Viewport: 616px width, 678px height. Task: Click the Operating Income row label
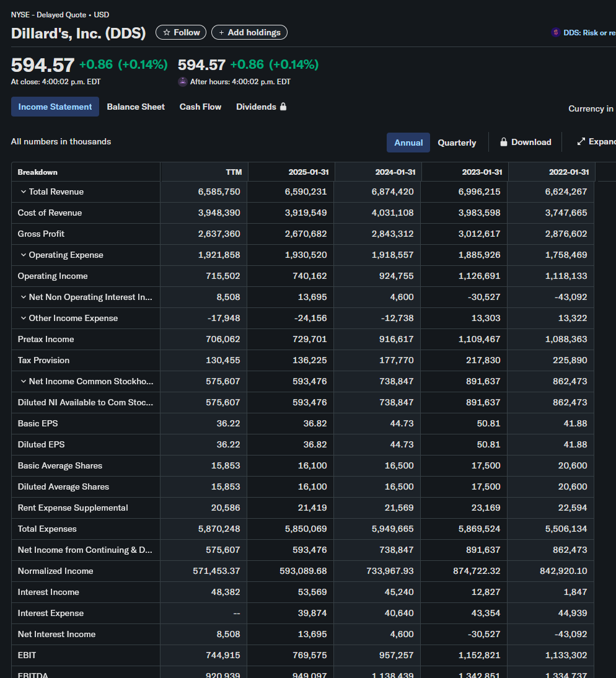click(x=53, y=276)
